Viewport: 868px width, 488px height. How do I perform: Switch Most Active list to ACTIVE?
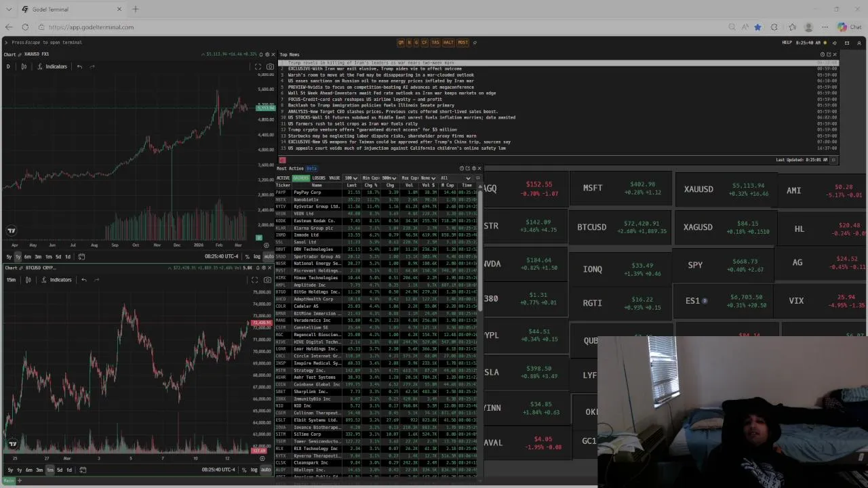click(x=283, y=178)
